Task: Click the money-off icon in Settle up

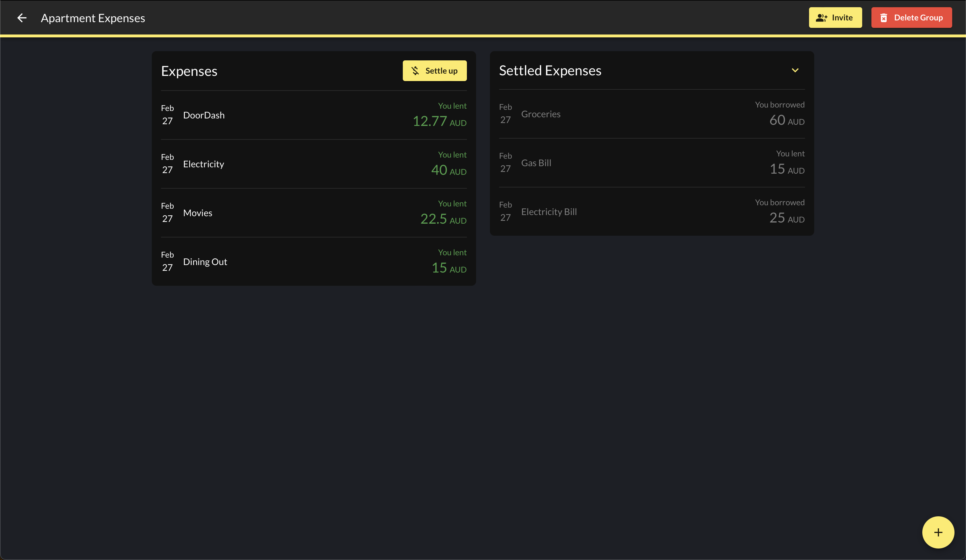Action: point(415,70)
